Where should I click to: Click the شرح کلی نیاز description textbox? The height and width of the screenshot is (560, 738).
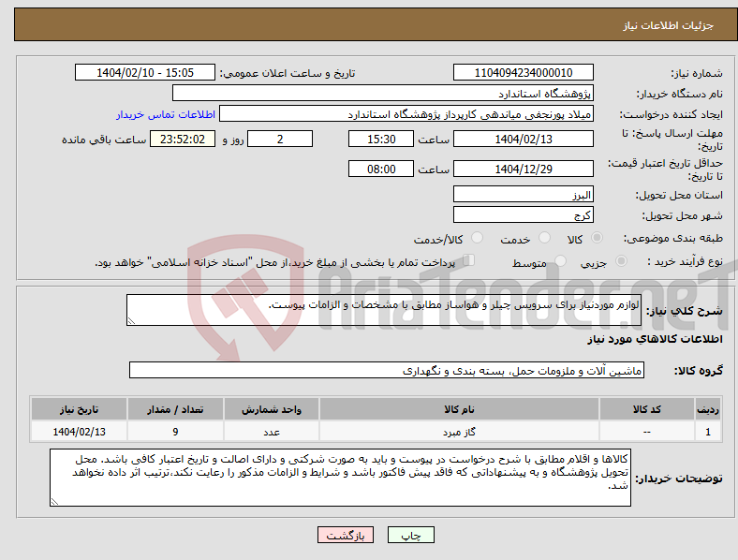(x=384, y=310)
